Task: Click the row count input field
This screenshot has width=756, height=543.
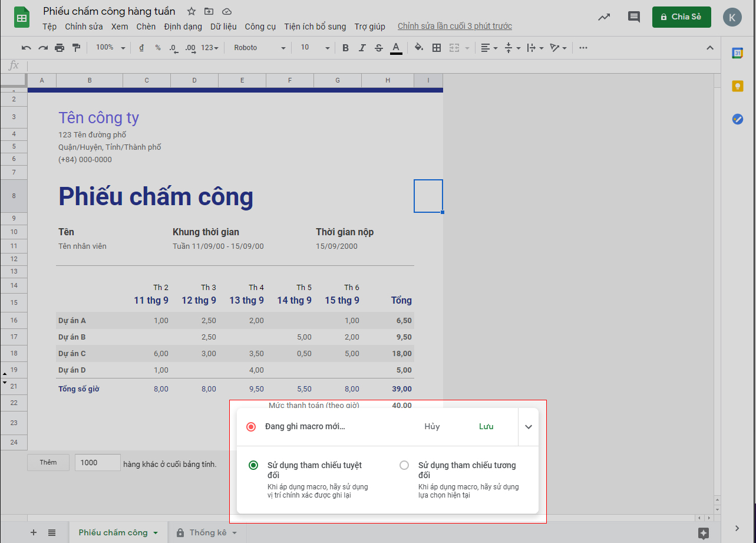Action: [97, 462]
